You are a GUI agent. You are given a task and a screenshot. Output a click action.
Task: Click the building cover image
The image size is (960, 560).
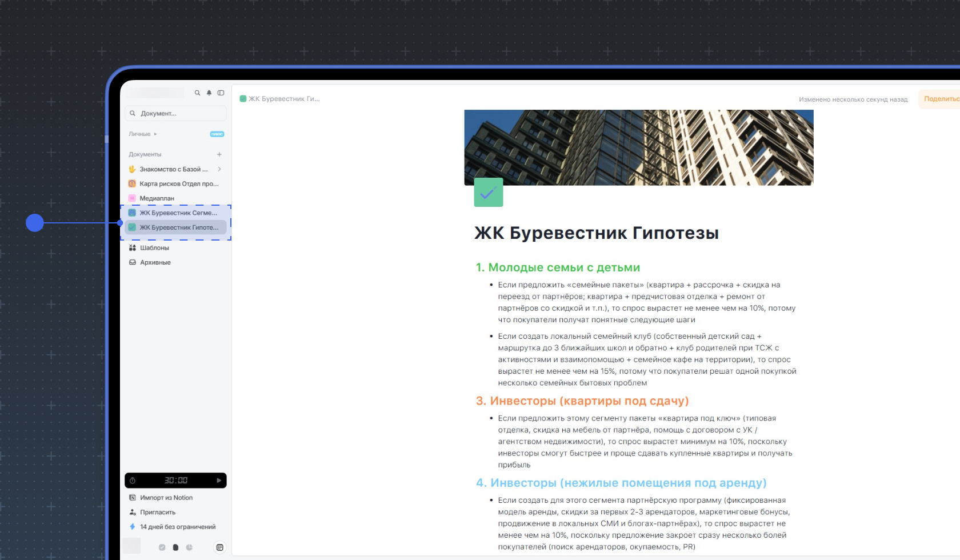click(x=639, y=147)
